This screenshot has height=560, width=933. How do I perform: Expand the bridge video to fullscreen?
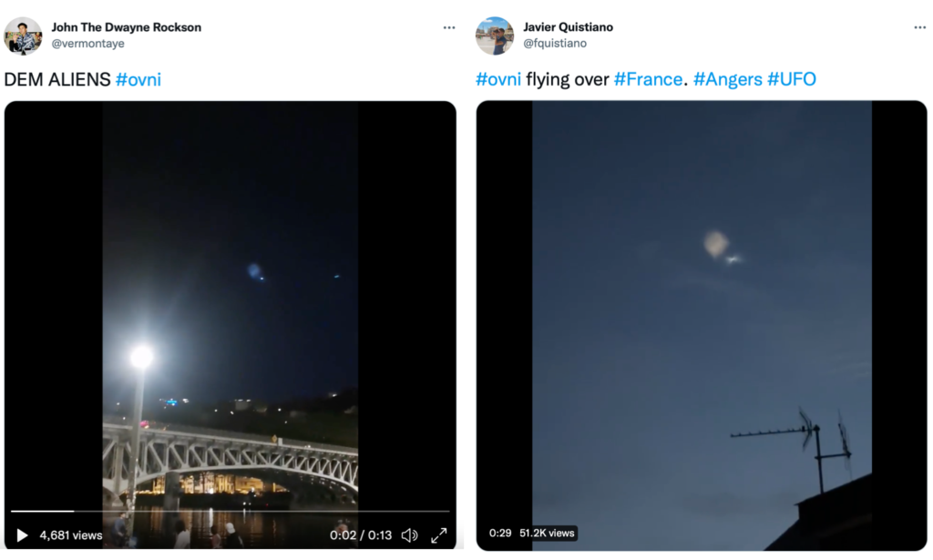tap(439, 535)
